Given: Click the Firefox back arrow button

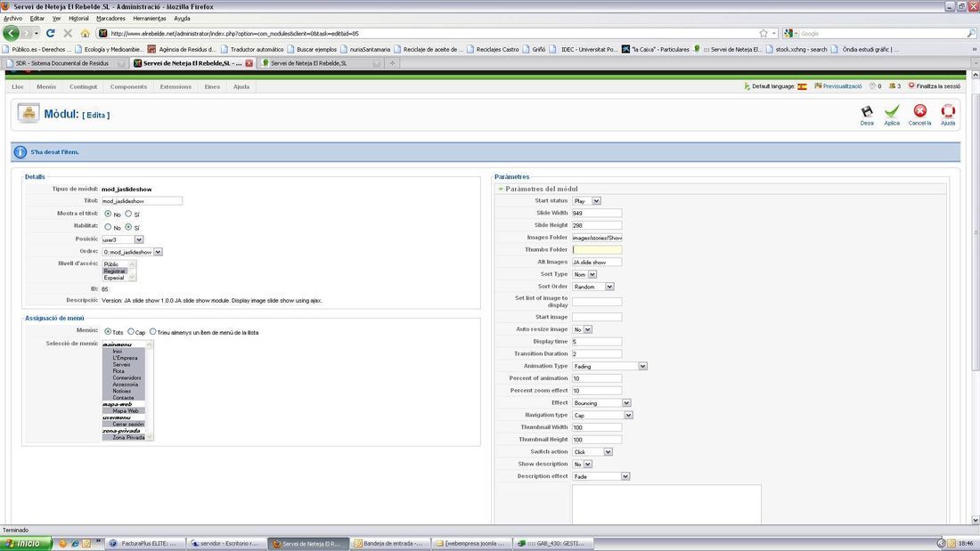Looking at the screenshot, I should 12,33.
